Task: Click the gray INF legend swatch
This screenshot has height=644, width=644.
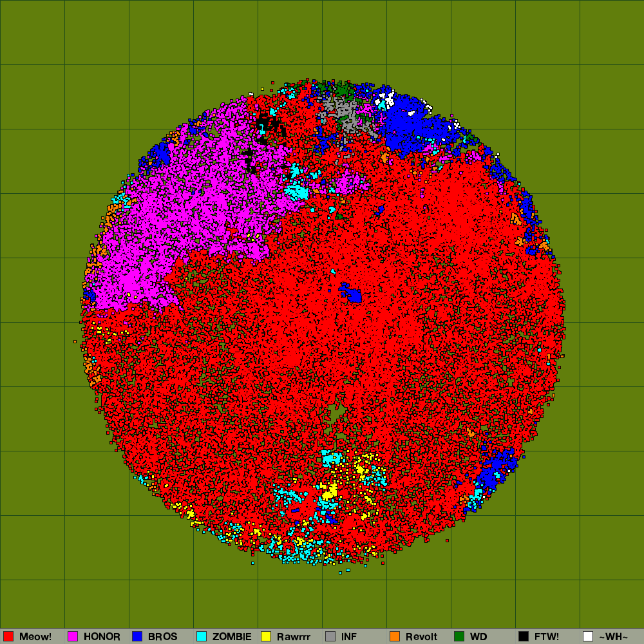Action: tap(330, 636)
